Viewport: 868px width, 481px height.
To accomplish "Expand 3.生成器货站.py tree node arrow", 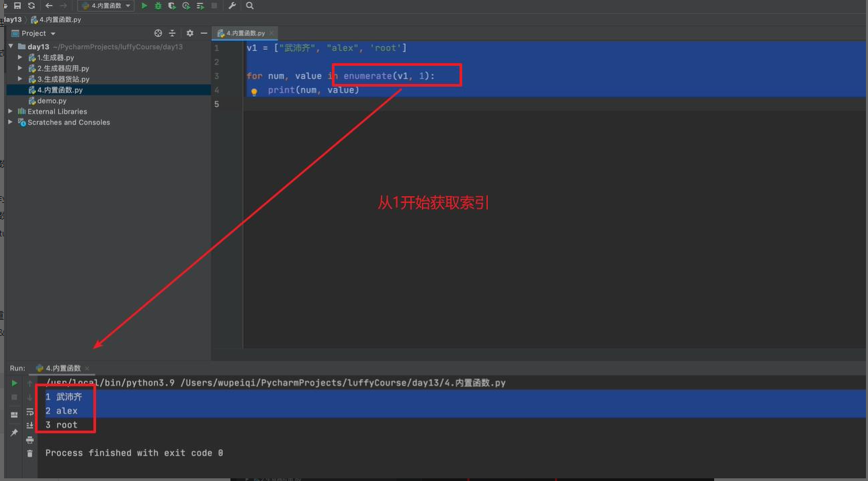I will click(20, 79).
